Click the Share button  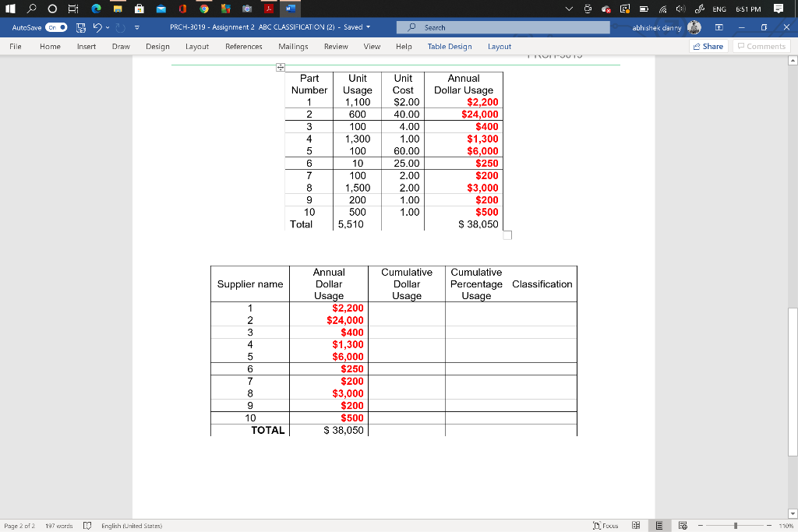tap(708, 46)
